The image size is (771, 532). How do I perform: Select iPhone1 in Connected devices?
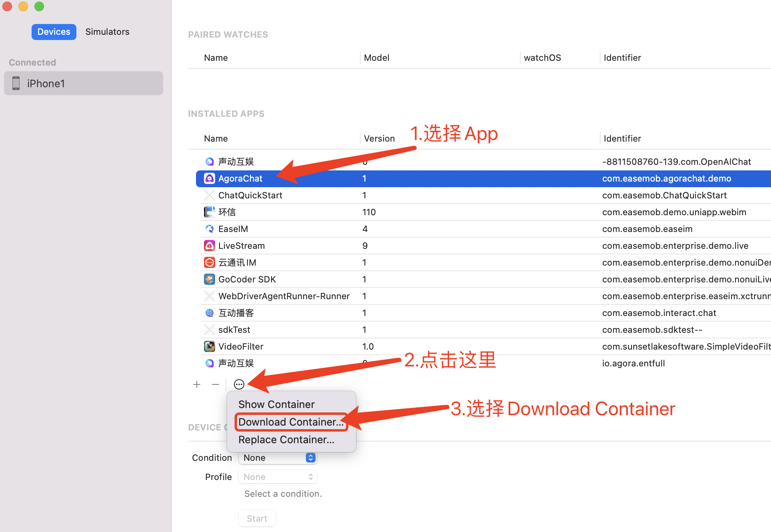tap(84, 83)
